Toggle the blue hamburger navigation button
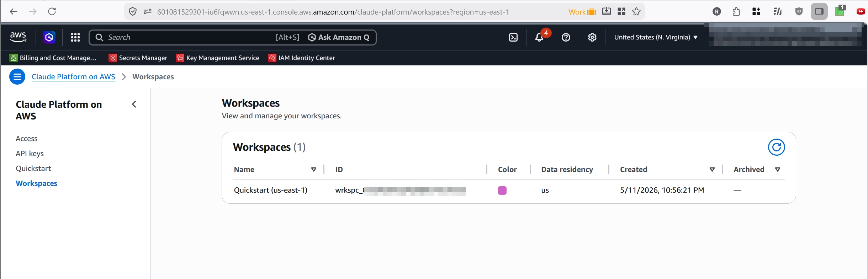 coord(17,77)
